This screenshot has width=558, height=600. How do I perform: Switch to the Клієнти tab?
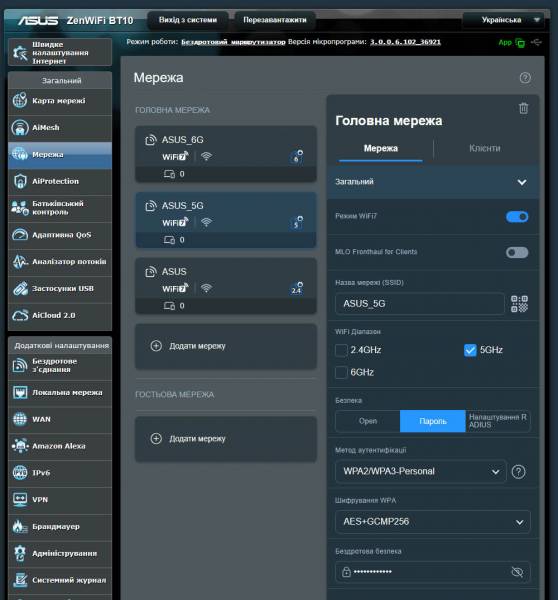tap(485, 148)
